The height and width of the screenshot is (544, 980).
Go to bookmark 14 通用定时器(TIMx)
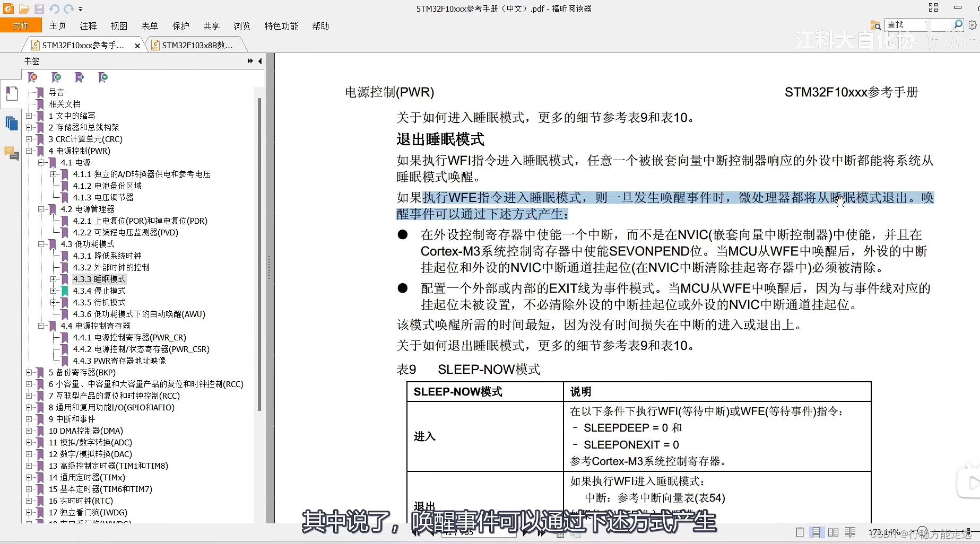87,477
